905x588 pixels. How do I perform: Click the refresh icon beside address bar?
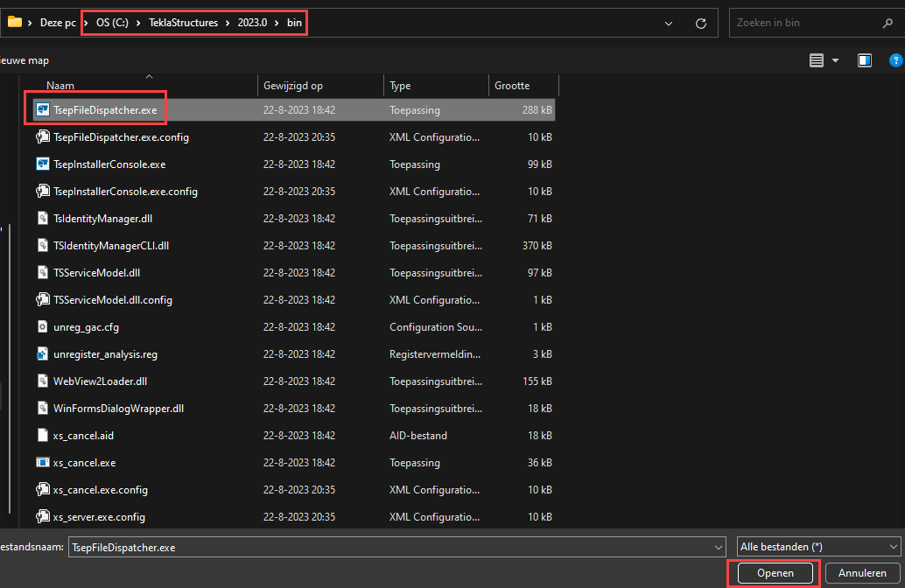tap(700, 24)
